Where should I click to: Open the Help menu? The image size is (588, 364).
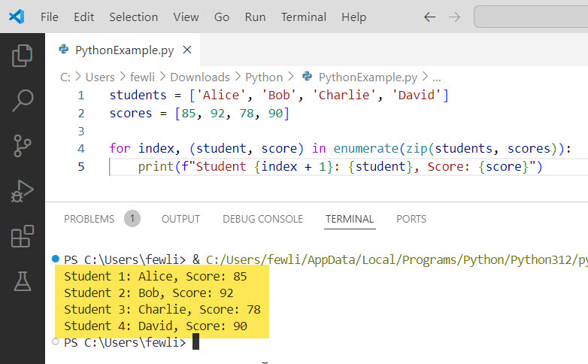tap(353, 17)
